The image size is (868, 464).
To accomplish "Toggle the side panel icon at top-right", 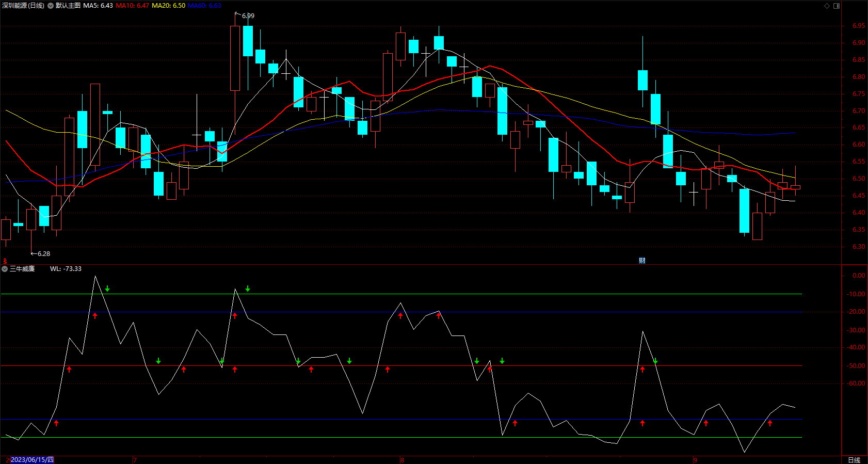I will (x=837, y=6).
